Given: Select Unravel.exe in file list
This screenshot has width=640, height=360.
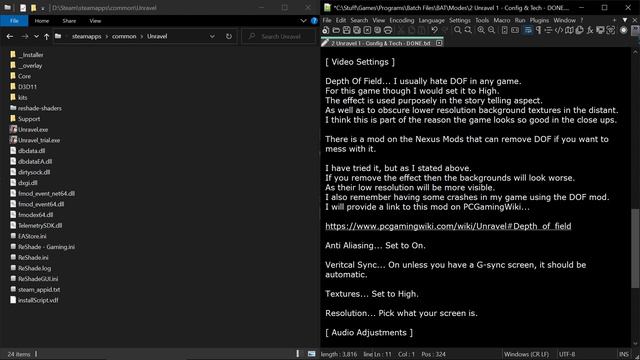Looking at the screenshot, I should (x=33, y=129).
